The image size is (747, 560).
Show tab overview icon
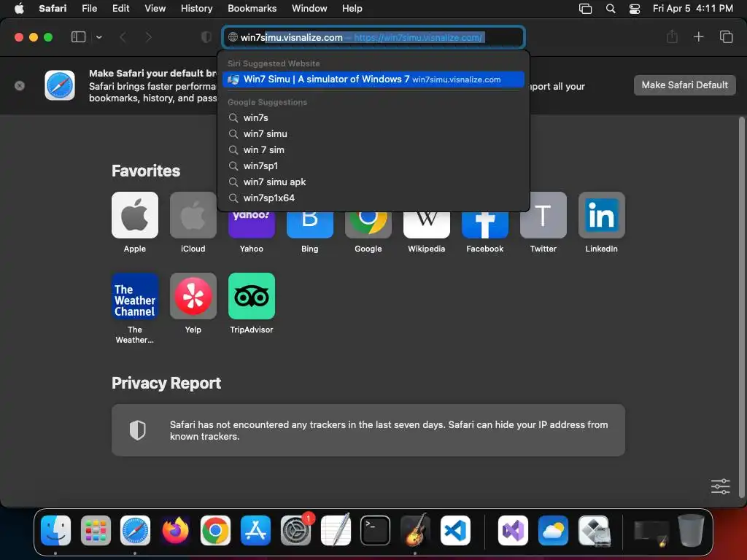click(x=726, y=36)
